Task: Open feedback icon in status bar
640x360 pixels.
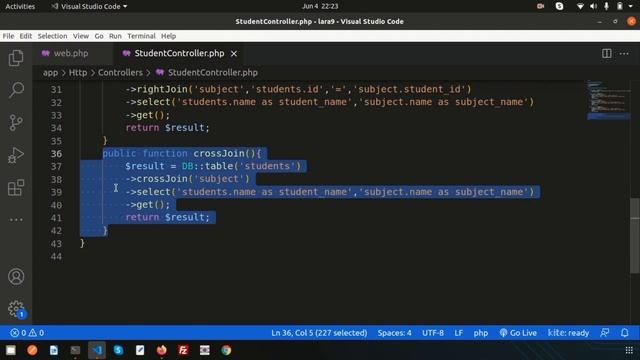Action: (604, 333)
